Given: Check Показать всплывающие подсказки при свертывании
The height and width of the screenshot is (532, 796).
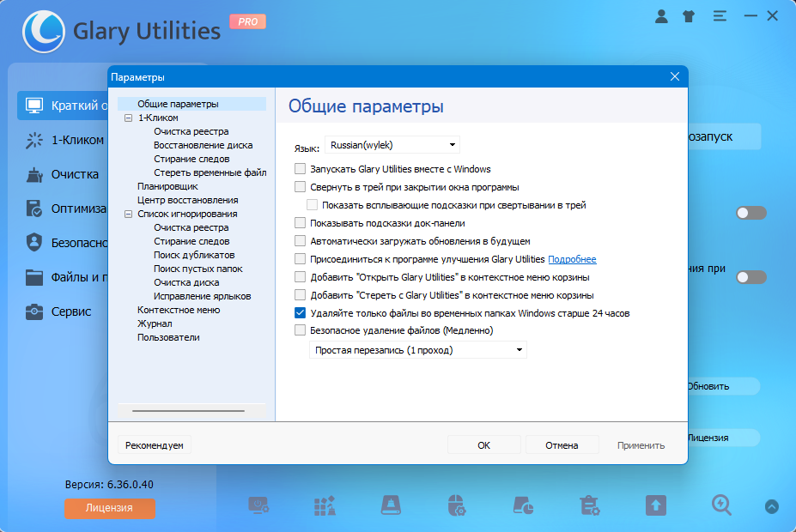Looking at the screenshot, I should (313, 204).
